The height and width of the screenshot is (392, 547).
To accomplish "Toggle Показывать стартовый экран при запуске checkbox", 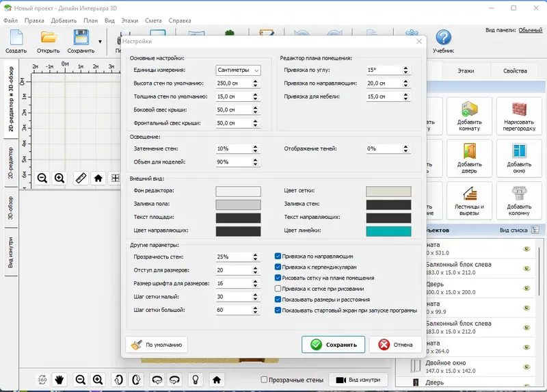I will 278,311.
